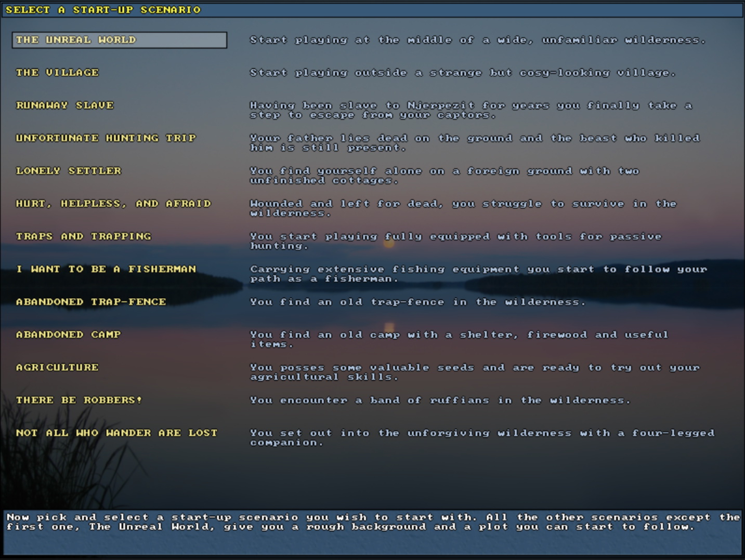Click the bottom help text panel
This screenshot has height=560, width=745.
point(372,531)
